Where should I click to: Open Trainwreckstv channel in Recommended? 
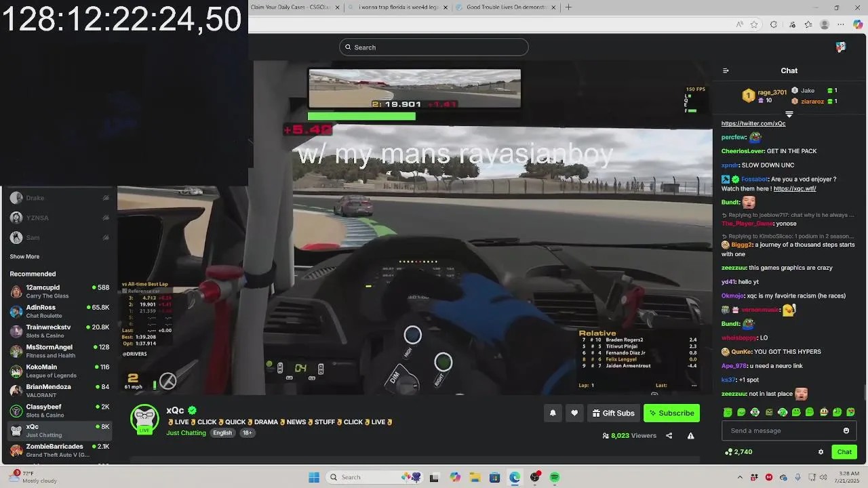[59, 331]
